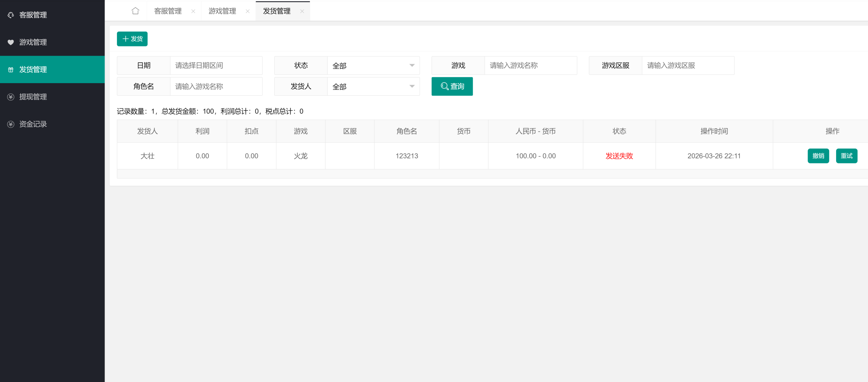Click the headset icon beside 客服管理
The width and height of the screenshot is (868, 382).
pos(11,15)
